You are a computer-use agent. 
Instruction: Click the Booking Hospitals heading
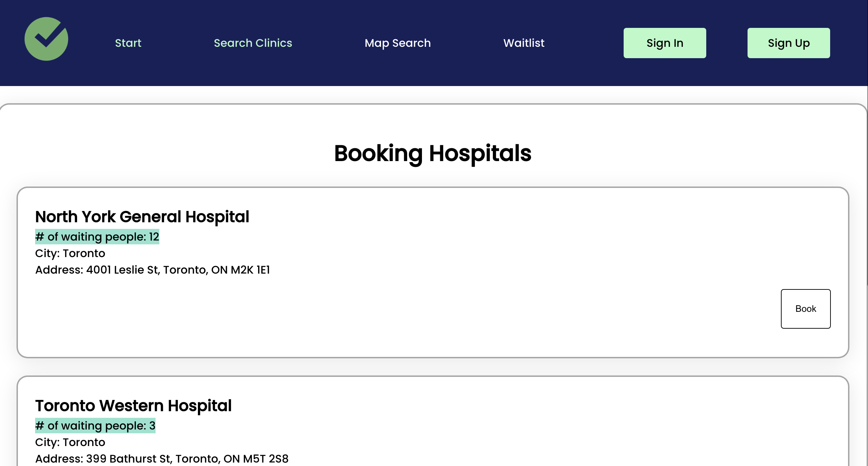433,153
